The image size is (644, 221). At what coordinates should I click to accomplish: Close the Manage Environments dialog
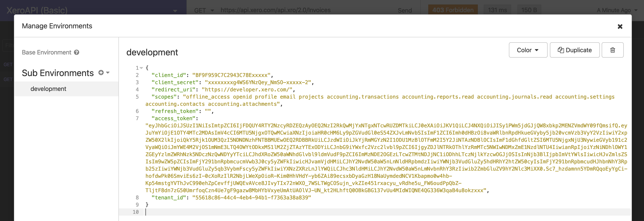[620, 27]
